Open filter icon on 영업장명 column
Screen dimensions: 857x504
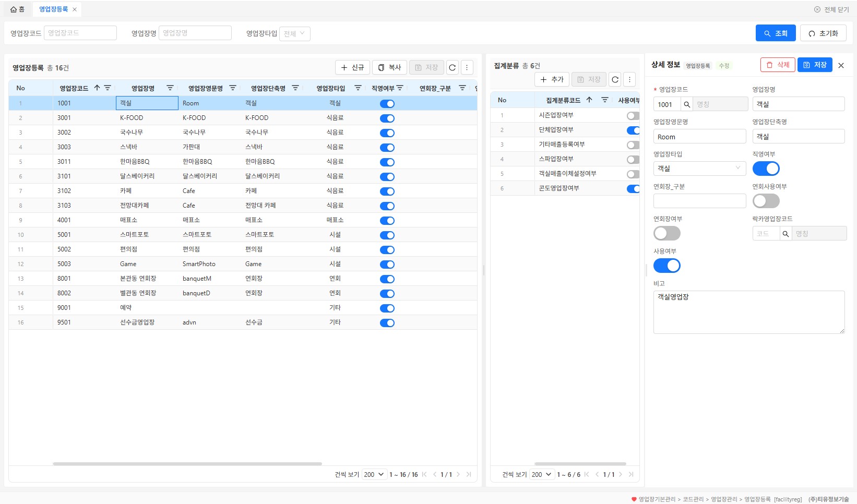[x=170, y=88]
